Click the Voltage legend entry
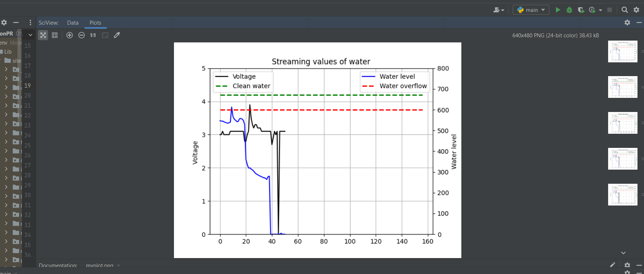The height and width of the screenshot is (274, 644). tap(236, 76)
